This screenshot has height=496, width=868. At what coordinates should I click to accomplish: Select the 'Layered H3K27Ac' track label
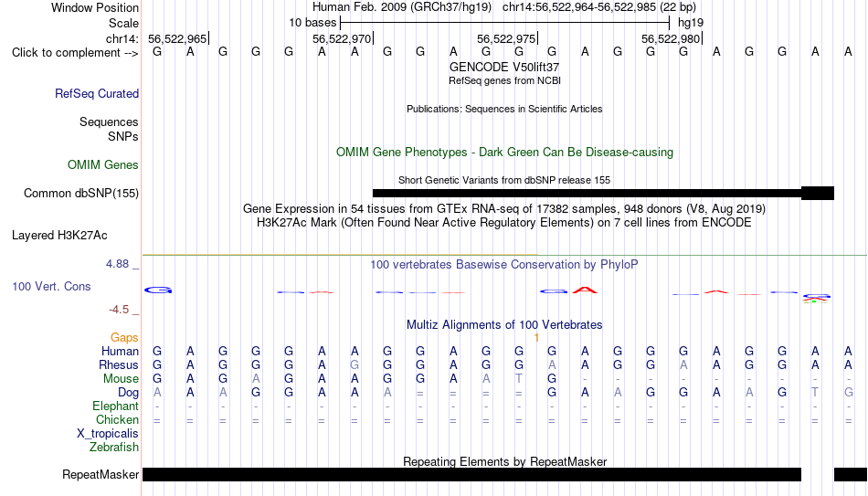coord(59,236)
